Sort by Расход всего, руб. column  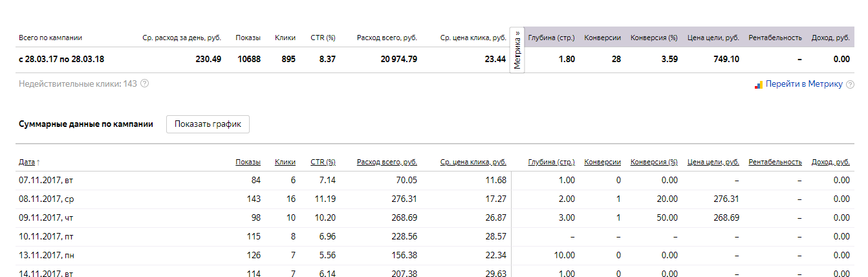tap(387, 162)
